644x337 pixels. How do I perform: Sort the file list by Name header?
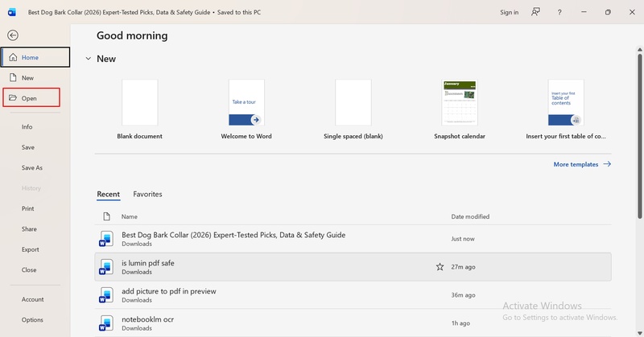click(x=130, y=216)
